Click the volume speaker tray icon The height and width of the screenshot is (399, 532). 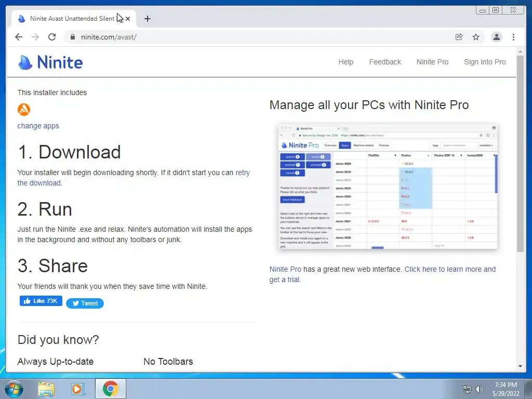tap(480, 389)
